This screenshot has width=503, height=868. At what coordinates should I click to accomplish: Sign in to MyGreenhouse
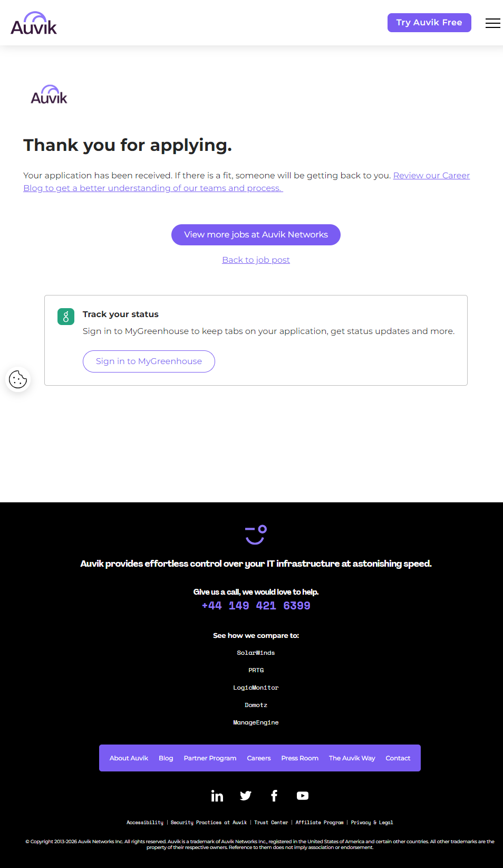[149, 361]
